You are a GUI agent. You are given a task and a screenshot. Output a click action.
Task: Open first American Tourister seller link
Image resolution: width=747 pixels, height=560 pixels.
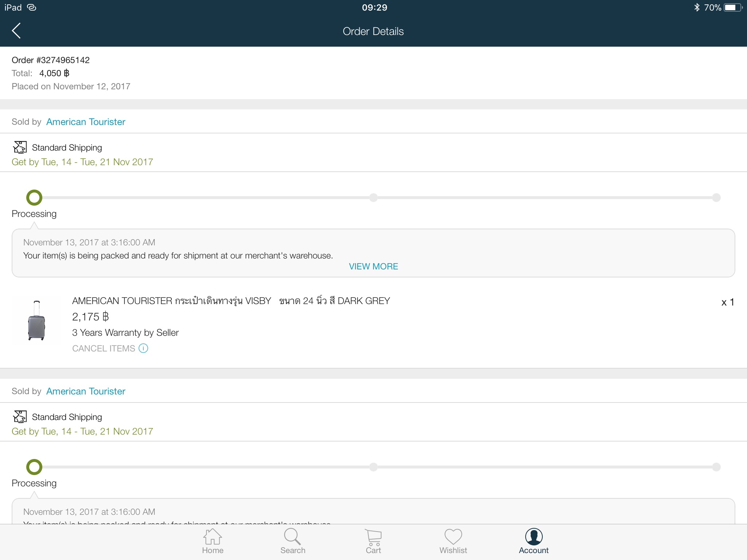click(86, 122)
